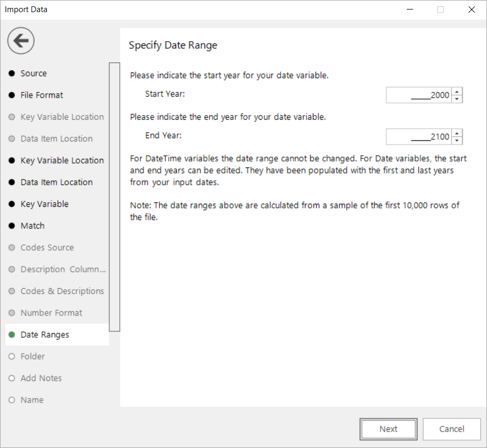Minimize the Import Data window
Screen dimensions: 487x448
[410, 9]
